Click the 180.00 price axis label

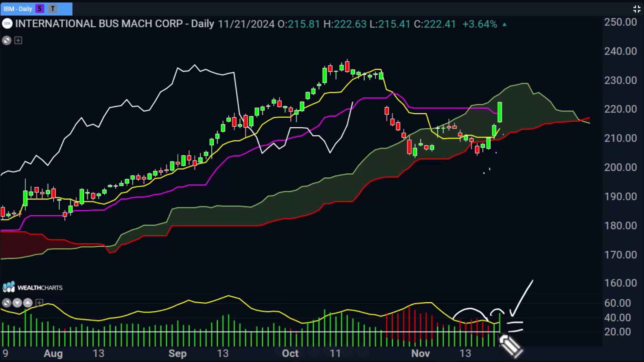point(621,226)
